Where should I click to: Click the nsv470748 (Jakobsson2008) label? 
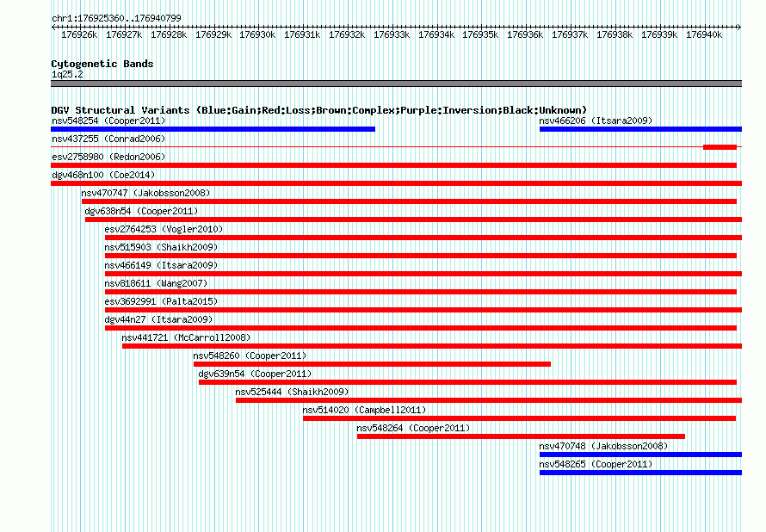(603, 446)
